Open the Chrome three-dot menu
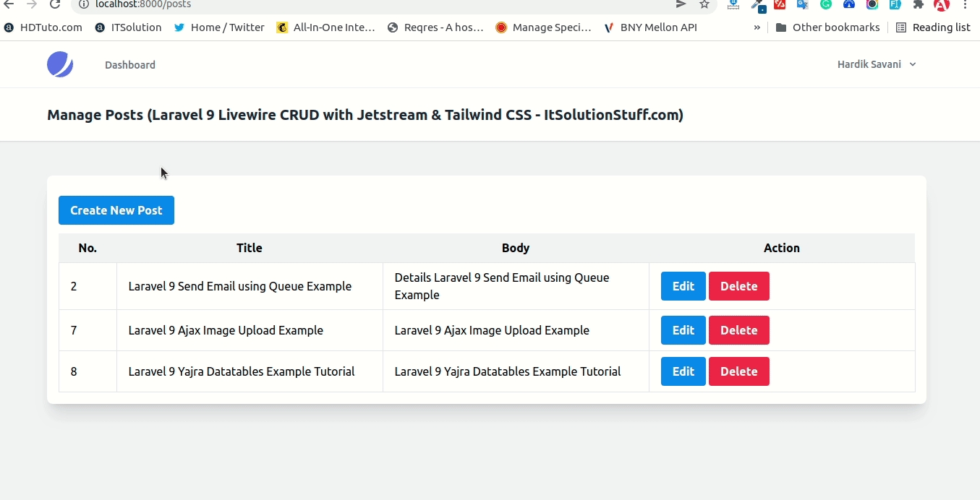This screenshot has height=500, width=980. click(x=966, y=4)
